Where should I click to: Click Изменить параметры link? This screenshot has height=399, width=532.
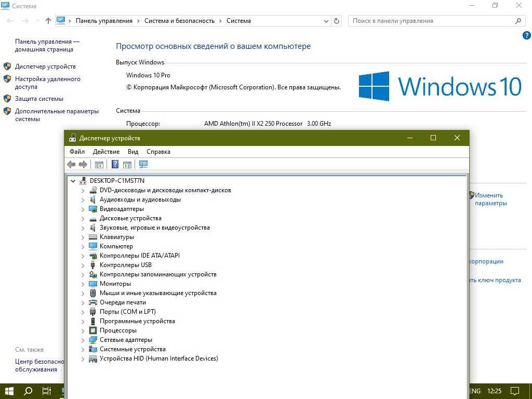pyautogui.click(x=490, y=199)
